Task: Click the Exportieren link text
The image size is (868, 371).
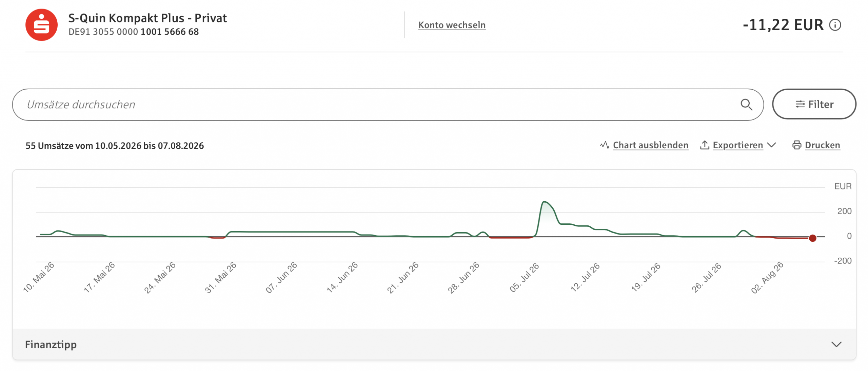Action: click(737, 145)
